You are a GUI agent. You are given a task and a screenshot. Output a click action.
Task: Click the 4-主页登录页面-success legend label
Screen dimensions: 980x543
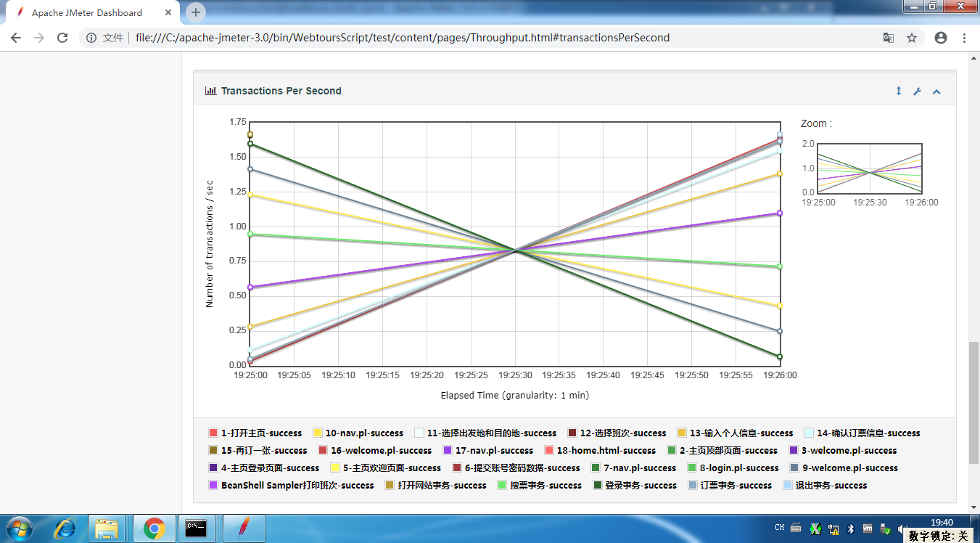[x=270, y=468]
